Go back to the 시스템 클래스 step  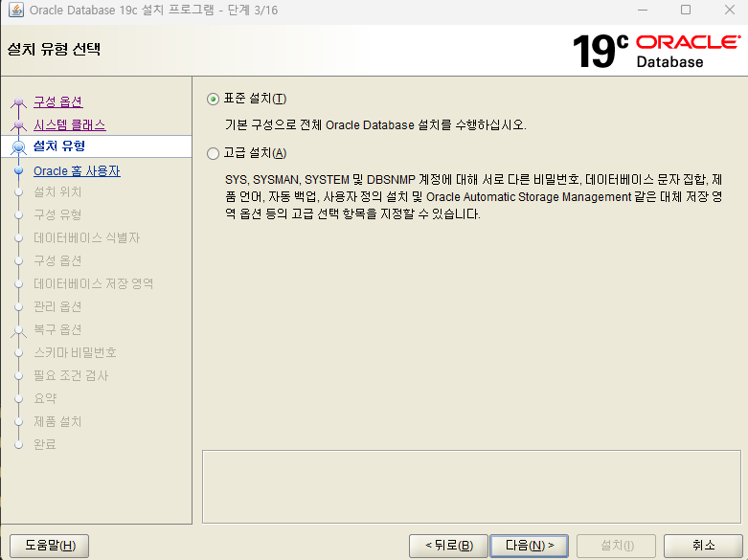point(69,125)
